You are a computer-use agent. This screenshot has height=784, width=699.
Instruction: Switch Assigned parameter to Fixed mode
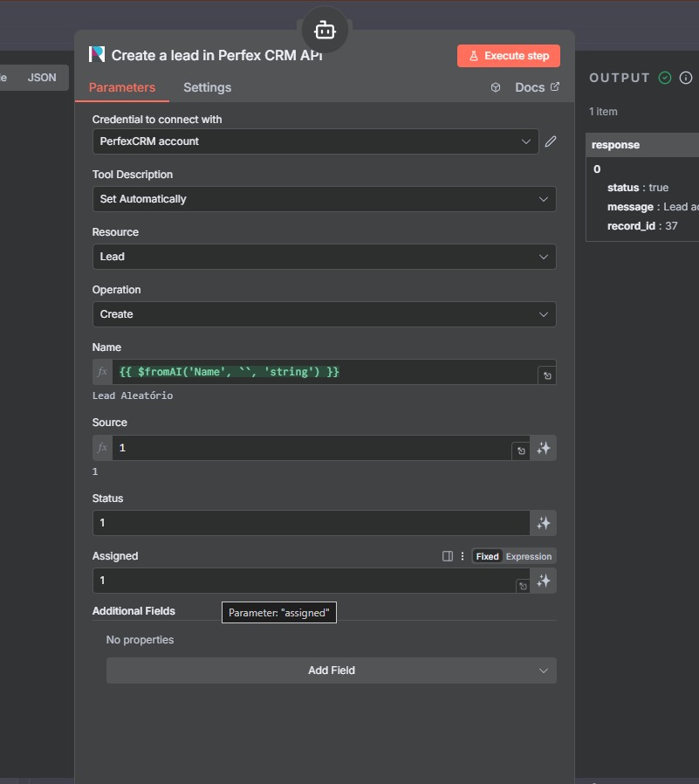[x=487, y=556]
